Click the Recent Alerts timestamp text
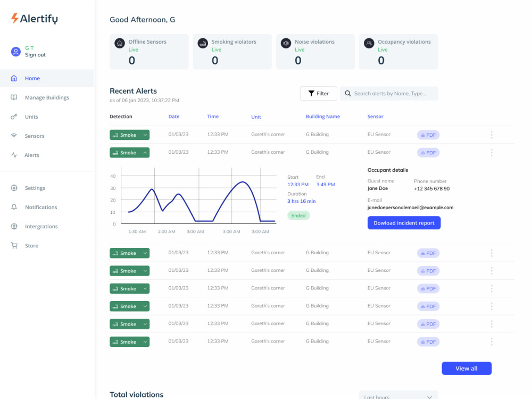Viewport: 532px width, 399px height. pyautogui.click(x=144, y=101)
